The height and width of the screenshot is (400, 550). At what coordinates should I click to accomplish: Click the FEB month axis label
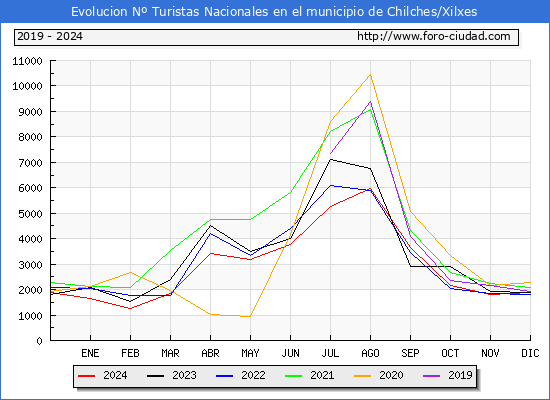tap(130, 353)
